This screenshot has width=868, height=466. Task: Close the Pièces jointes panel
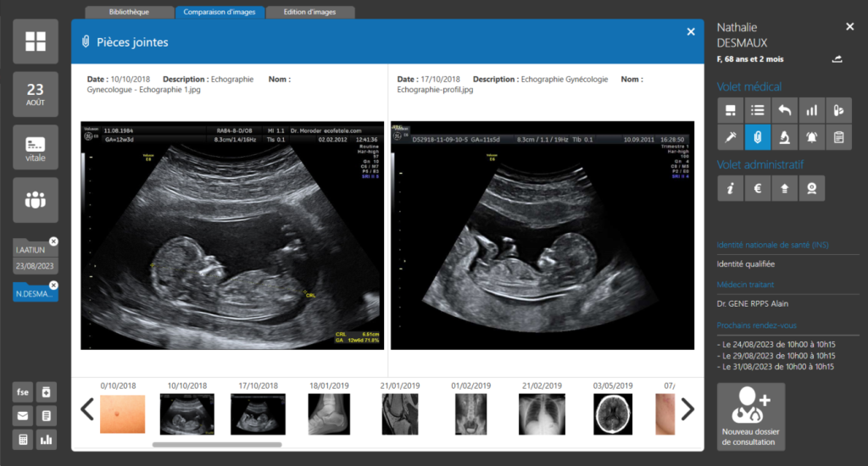[691, 31]
